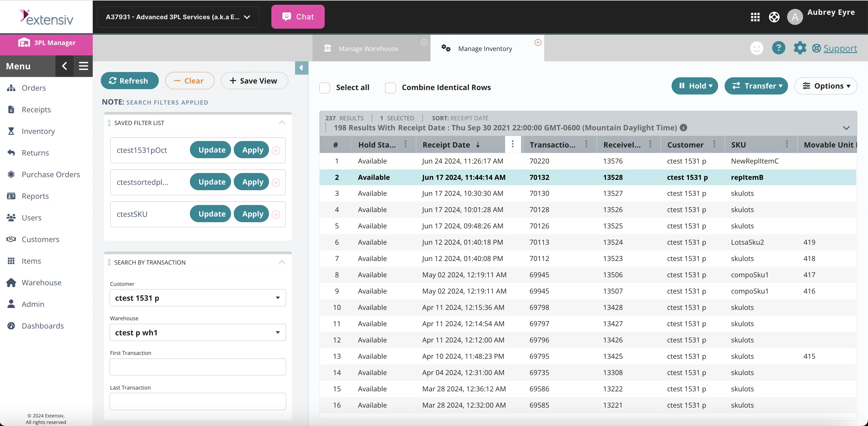Open the settings gear icon

pyautogui.click(x=800, y=48)
